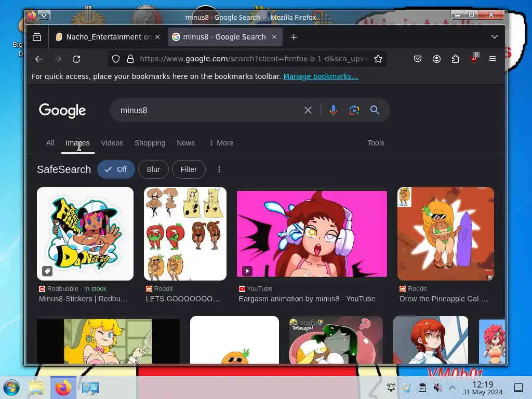This screenshot has height=399, width=532.
Task: Open the Firefox View icon in tab bar
Action: pyautogui.click(x=37, y=37)
